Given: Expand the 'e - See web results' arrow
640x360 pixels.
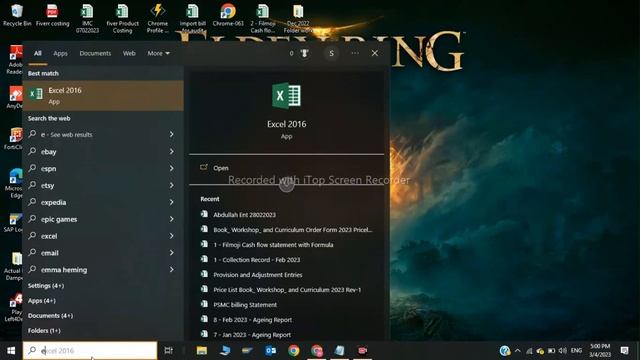Looking at the screenshot, I should pos(171,134).
